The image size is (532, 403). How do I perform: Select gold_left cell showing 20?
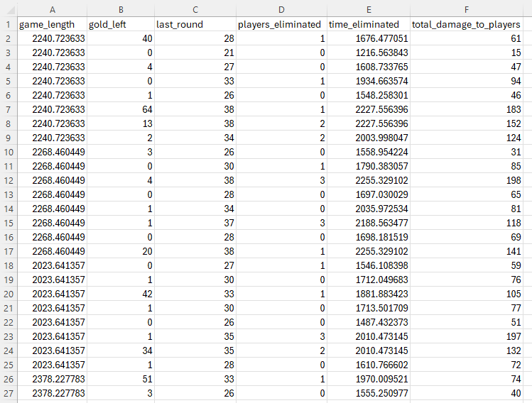click(121, 251)
